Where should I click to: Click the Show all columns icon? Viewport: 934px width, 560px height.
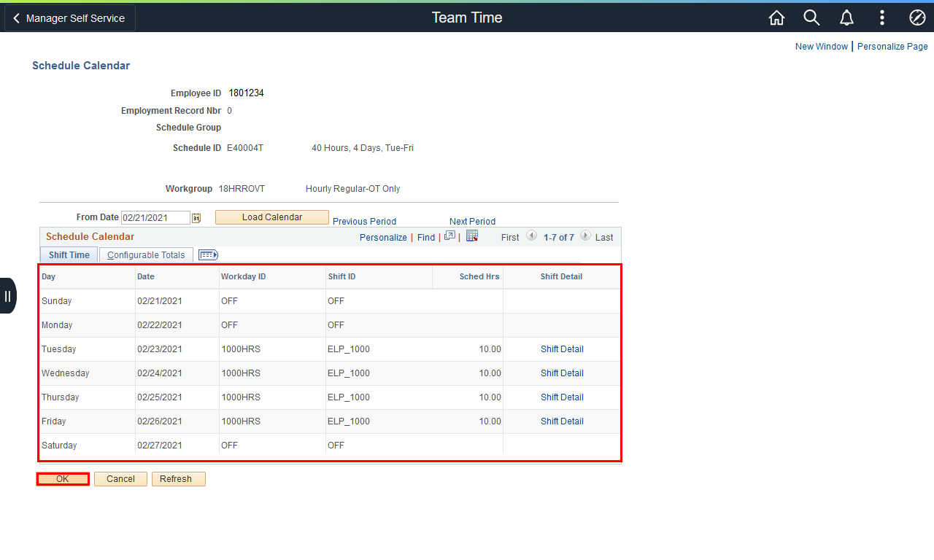(x=209, y=254)
